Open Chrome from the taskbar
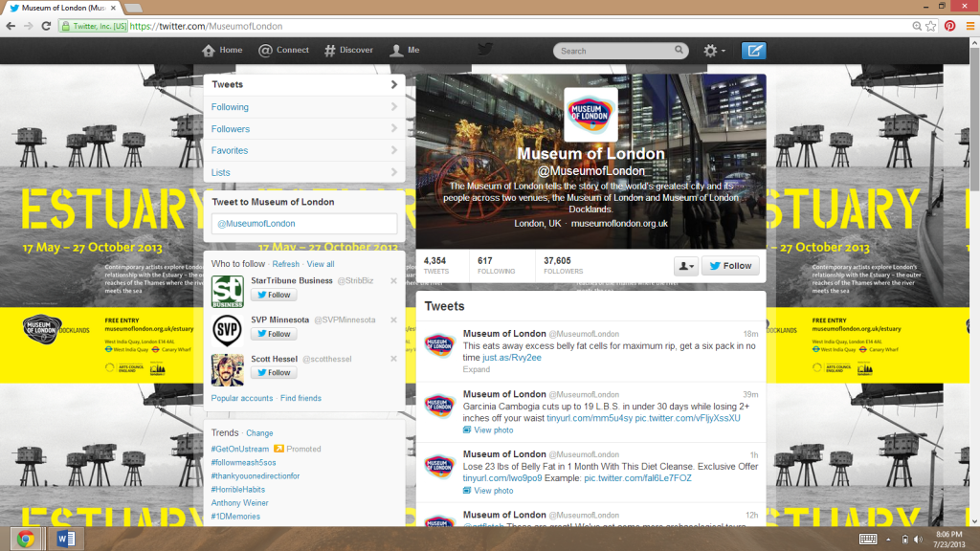The image size is (980, 551). pyautogui.click(x=26, y=539)
